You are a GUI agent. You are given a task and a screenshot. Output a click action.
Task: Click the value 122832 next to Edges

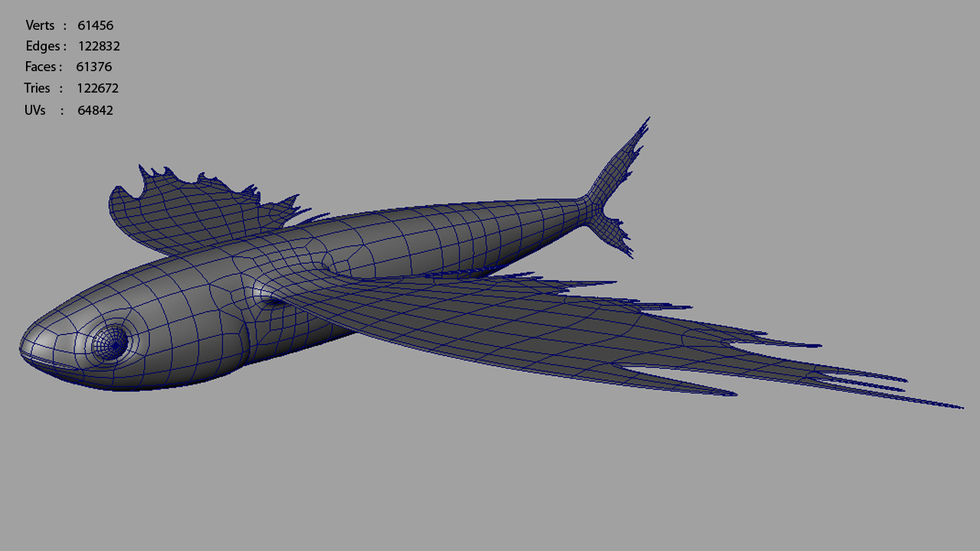click(99, 46)
